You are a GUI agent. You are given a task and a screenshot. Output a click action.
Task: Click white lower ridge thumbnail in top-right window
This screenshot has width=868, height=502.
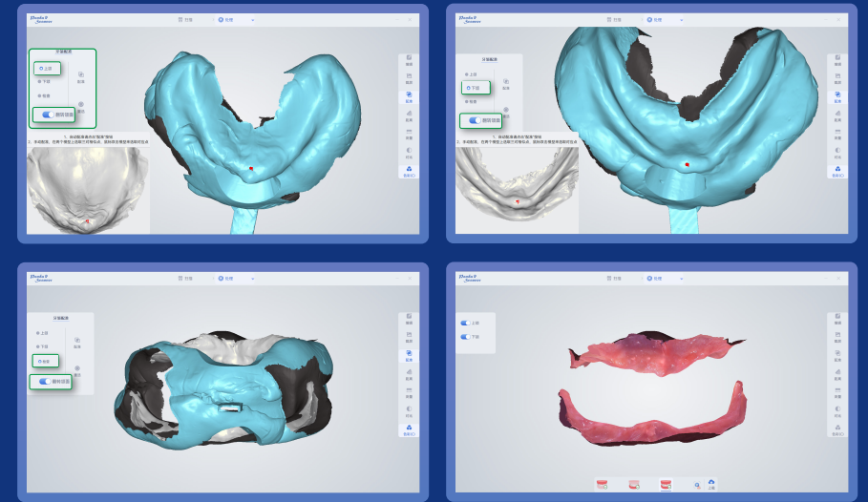click(x=517, y=189)
